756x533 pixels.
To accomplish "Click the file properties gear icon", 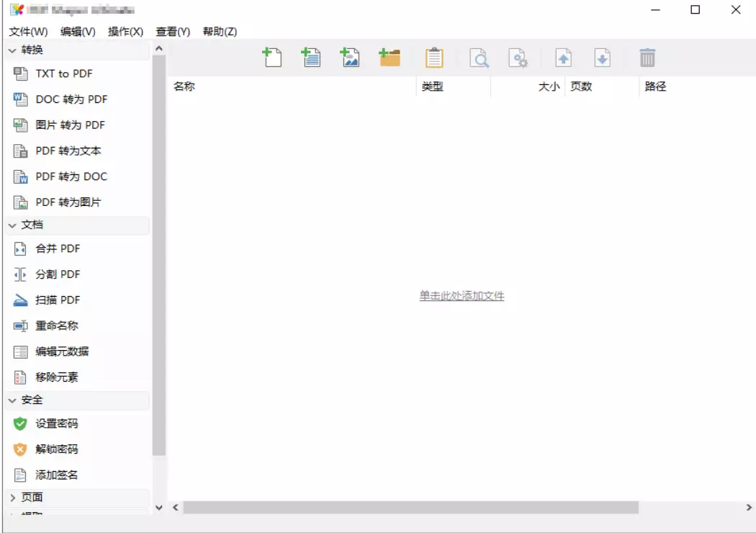I will point(518,58).
